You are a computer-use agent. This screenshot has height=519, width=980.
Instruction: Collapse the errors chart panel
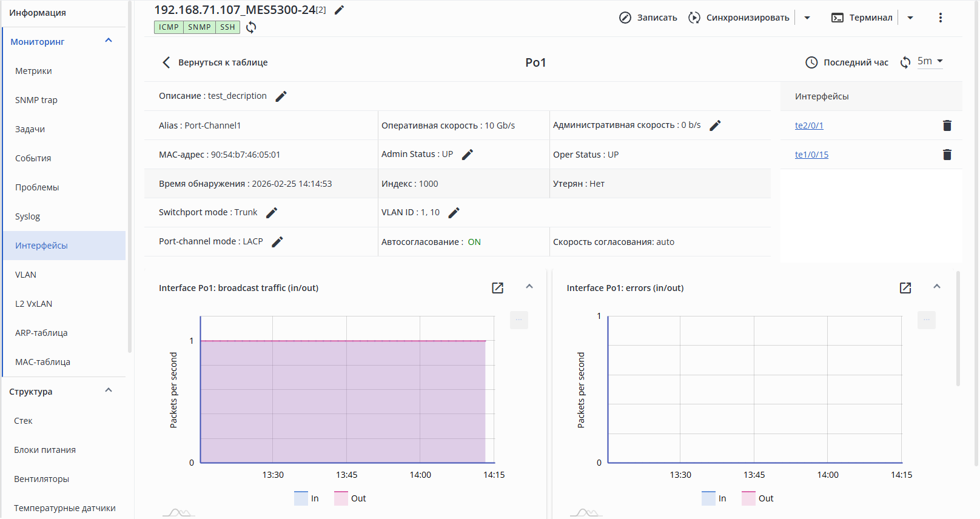point(936,287)
